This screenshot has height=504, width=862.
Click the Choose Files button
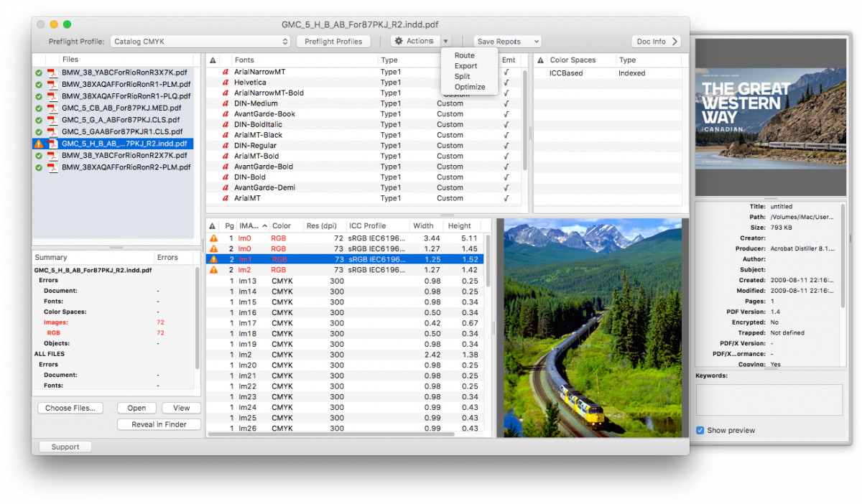point(70,408)
